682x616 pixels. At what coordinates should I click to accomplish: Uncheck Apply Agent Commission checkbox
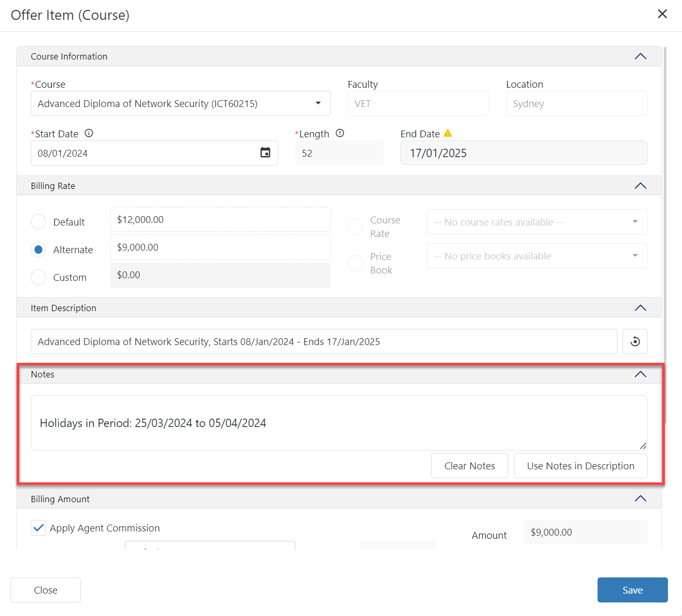point(39,528)
